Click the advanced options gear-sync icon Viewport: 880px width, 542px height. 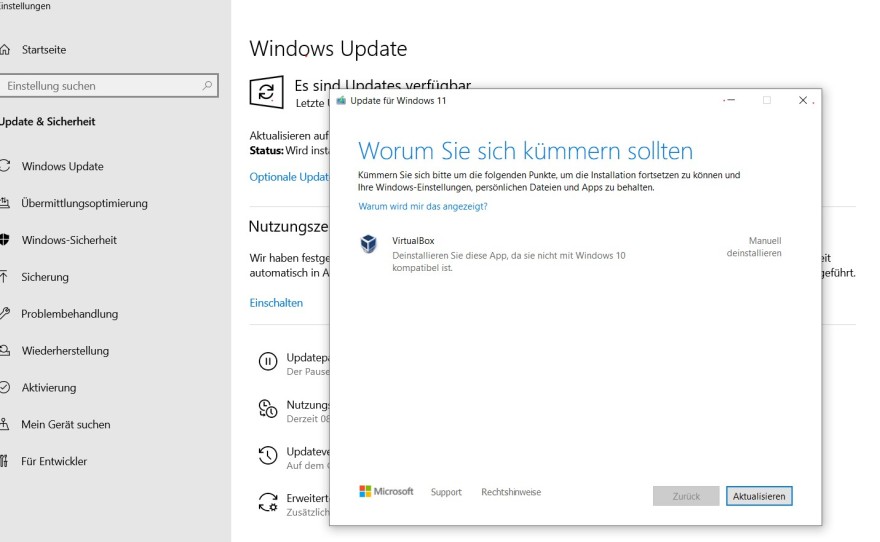click(268, 502)
